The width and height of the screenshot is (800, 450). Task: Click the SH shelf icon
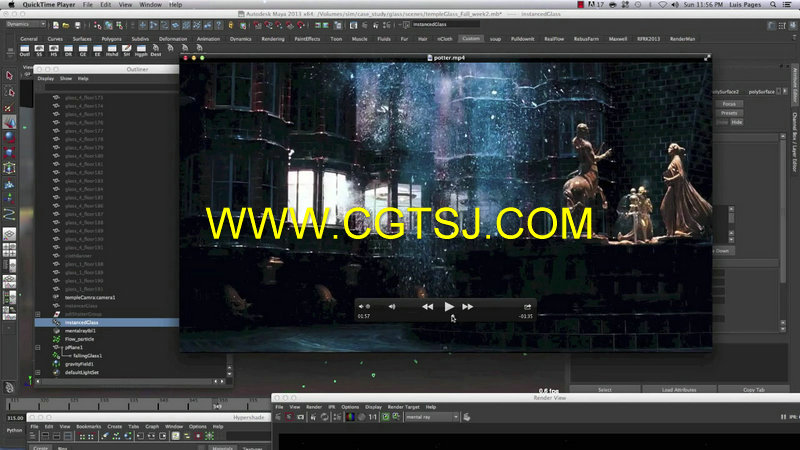coord(127,50)
